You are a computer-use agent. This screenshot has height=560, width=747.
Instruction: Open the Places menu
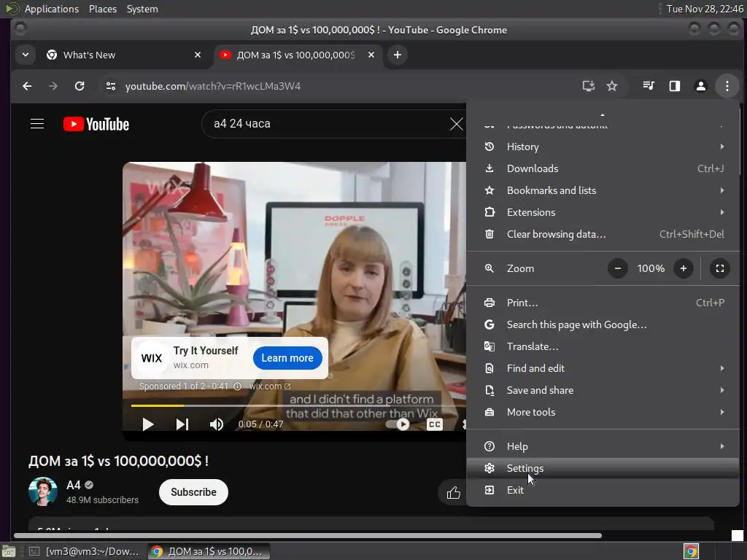103,9
